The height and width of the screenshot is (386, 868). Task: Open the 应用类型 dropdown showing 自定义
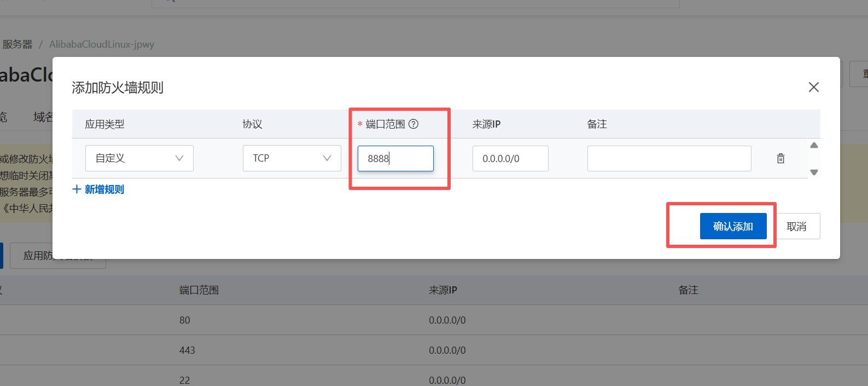click(x=139, y=158)
